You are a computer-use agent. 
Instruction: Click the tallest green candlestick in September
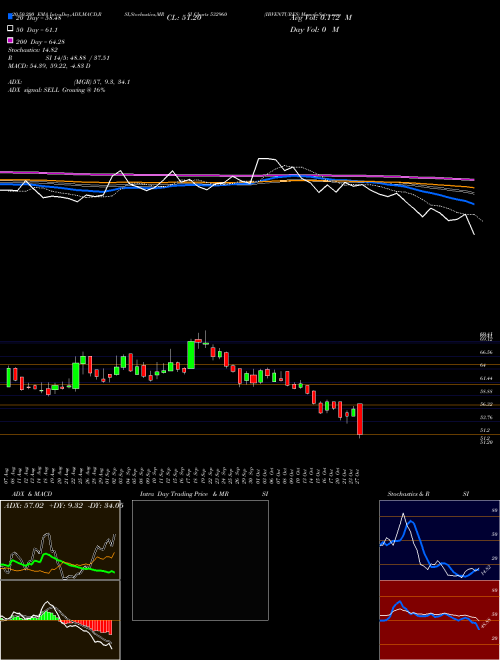pos(191,355)
